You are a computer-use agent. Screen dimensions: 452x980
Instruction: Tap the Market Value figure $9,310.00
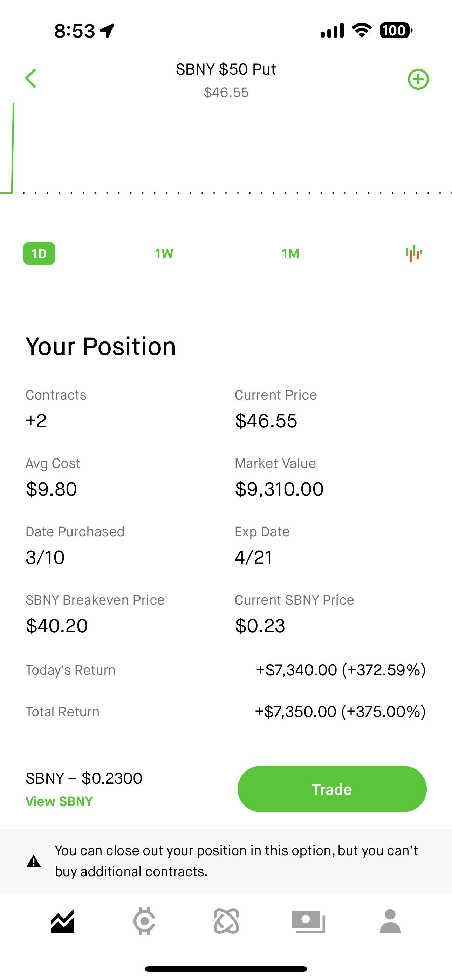coord(279,489)
